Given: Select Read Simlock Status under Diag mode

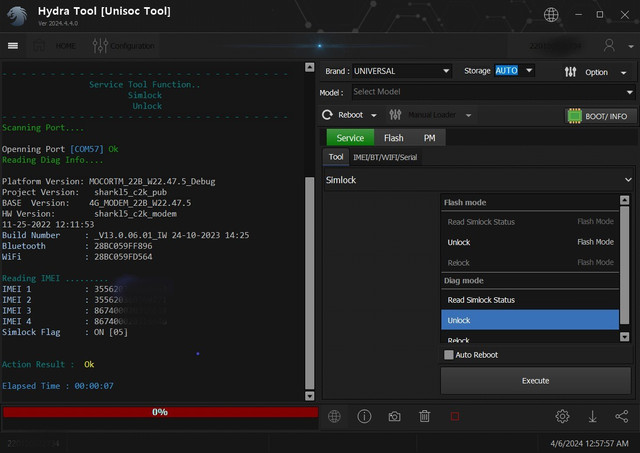Looking at the screenshot, I should [530, 300].
